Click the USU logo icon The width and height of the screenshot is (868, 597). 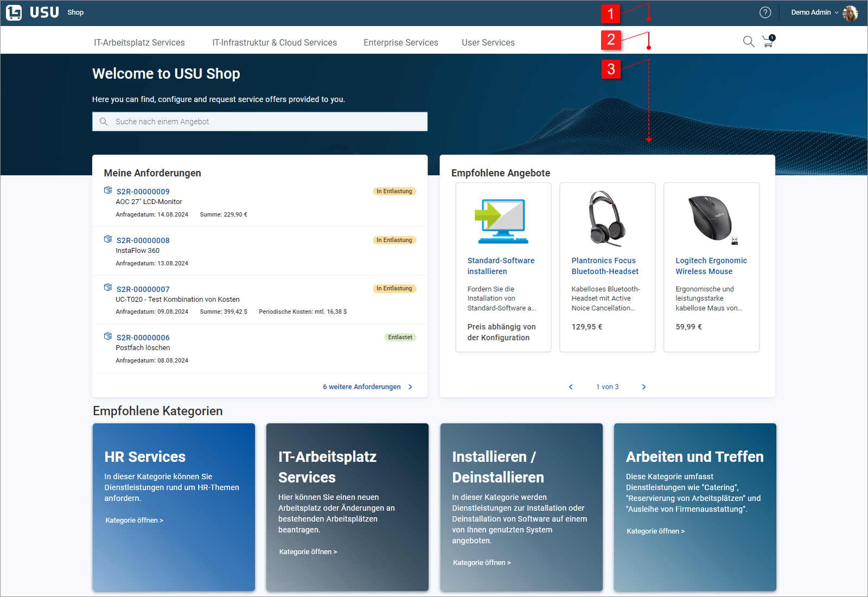[14, 12]
